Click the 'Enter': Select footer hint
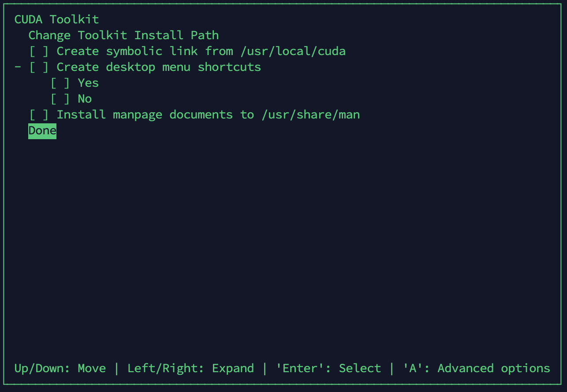 328,368
